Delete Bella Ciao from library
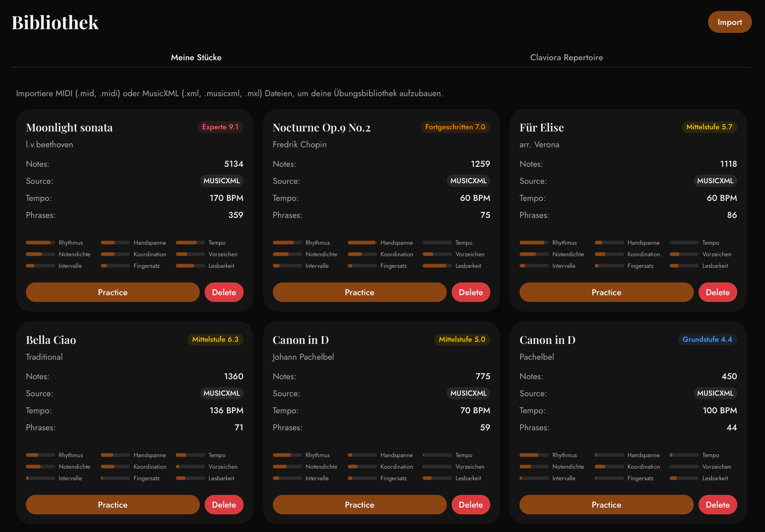 click(224, 504)
